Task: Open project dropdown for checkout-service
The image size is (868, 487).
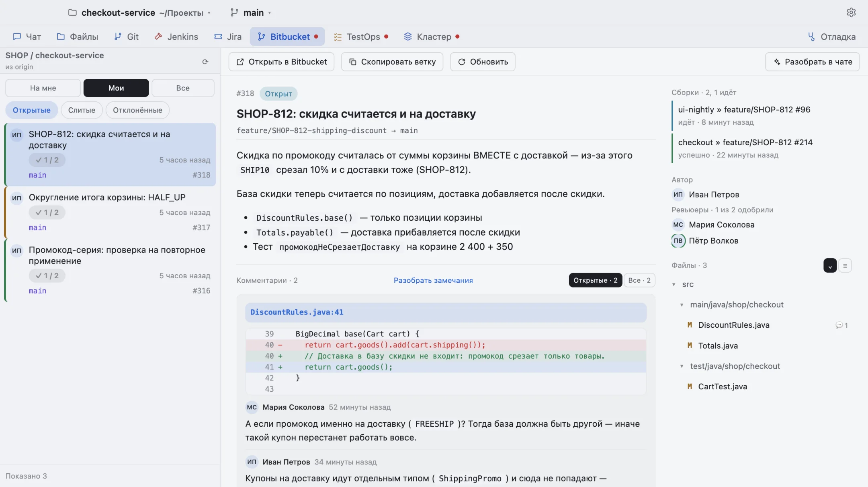Action: pyautogui.click(x=139, y=12)
